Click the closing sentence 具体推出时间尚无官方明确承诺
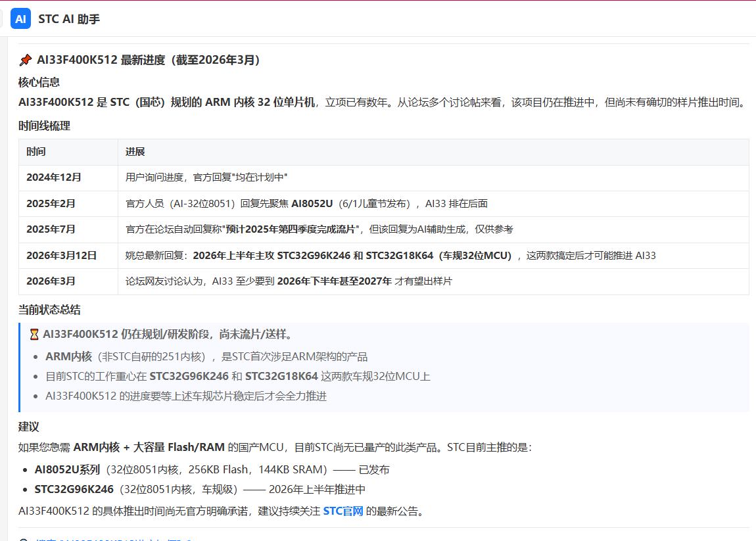The height and width of the screenshot is (541, 756). point(222,511)
